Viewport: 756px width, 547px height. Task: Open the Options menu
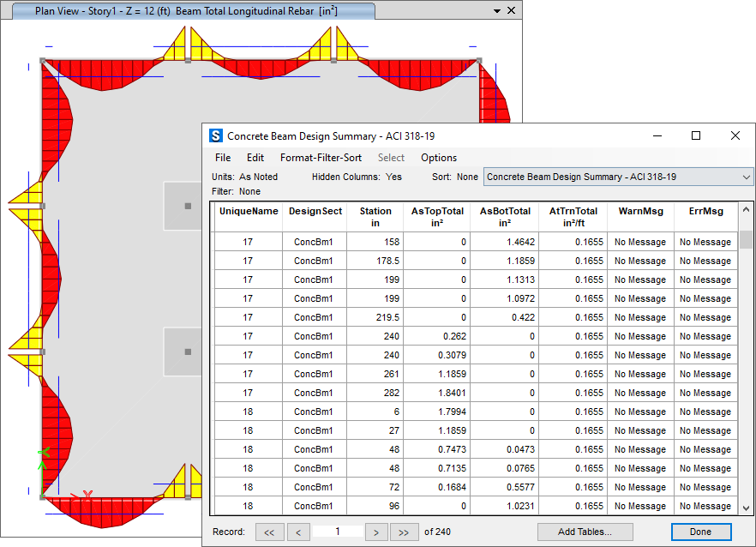(439, 158)
